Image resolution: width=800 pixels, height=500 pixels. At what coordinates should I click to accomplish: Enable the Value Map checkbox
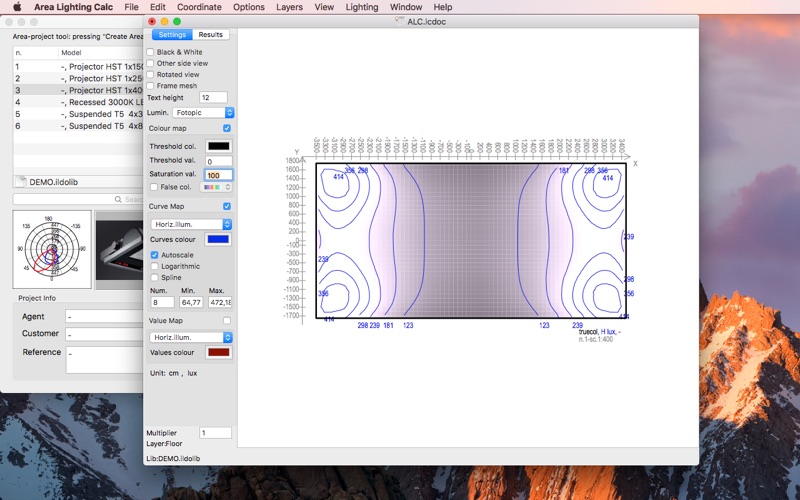pos(227,320)
